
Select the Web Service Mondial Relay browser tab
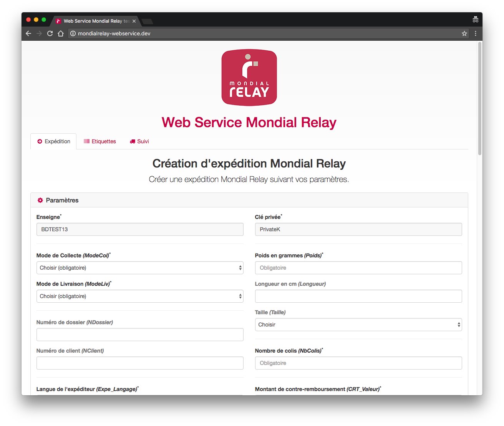click(x=96, y=21)
